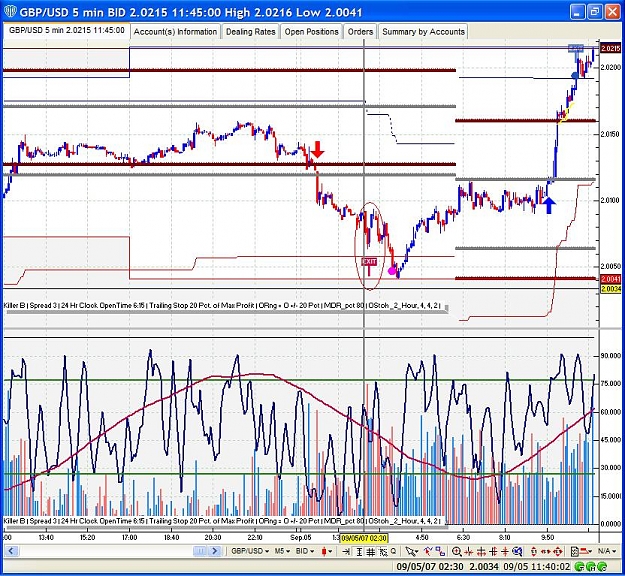Image resolution: width=625 pixels, height=576 pixels.
Task: Restore down the chart window
Action: pyautogui.click(x=595, y=12)
